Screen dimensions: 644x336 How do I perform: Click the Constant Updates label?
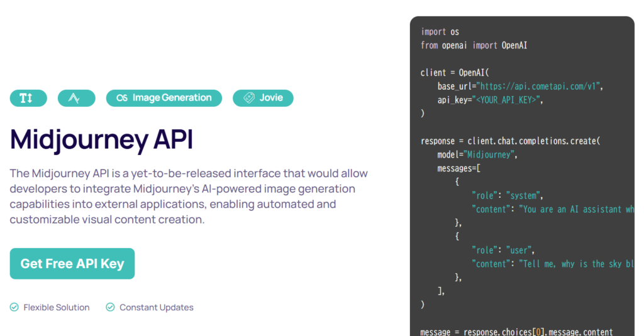[157, 307]
